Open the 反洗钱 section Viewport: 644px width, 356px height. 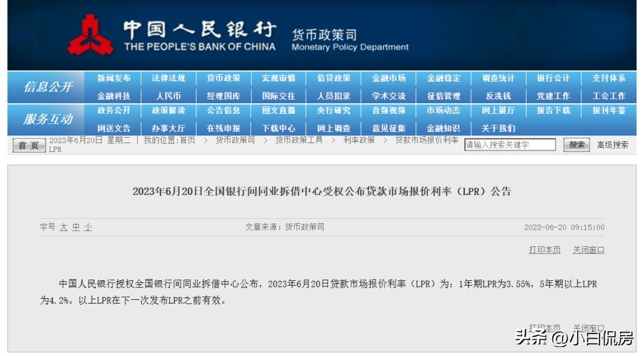[499, 95]
